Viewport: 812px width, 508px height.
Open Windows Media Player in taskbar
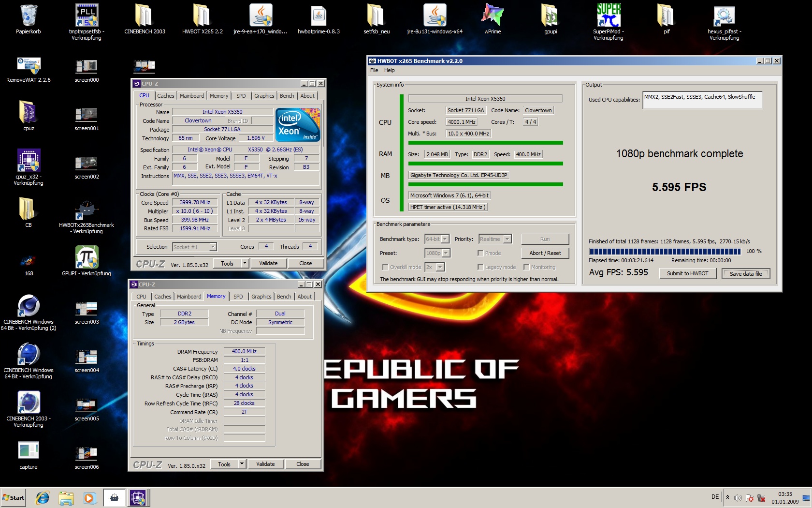[x=89, y=497]
